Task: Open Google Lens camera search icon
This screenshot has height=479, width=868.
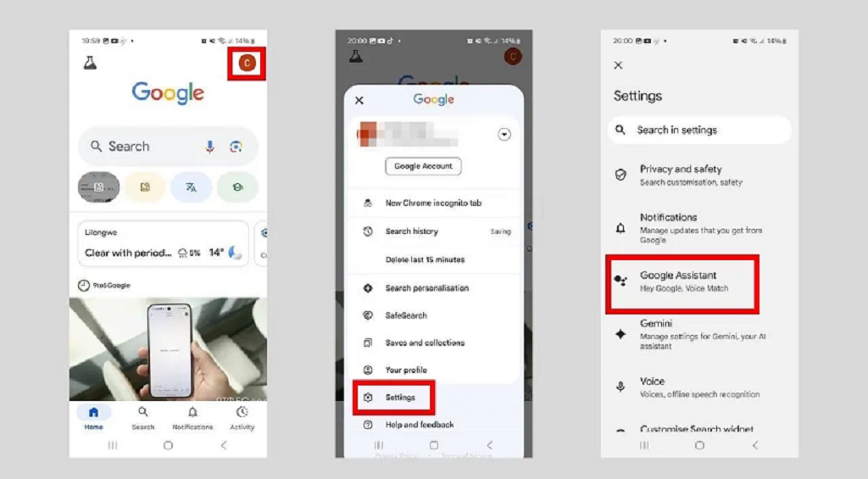Action: click(x=236, y=147)
